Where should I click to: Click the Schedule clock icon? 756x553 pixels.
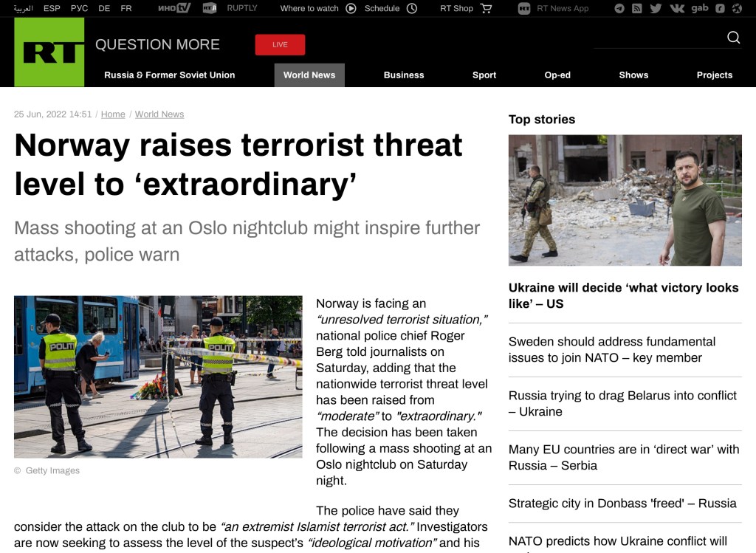[x=412, y=9]
